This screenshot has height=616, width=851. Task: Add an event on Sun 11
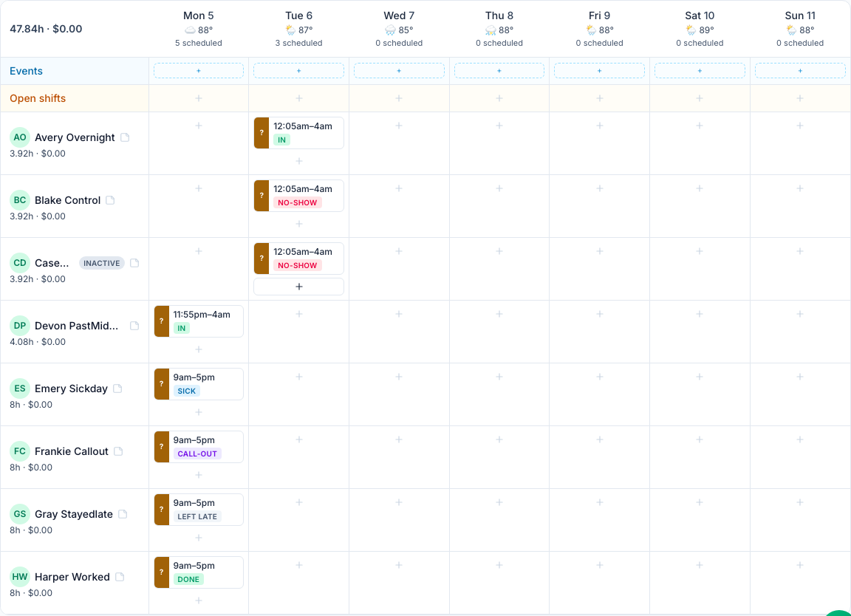pyautogui.click(x=800, y=71)
